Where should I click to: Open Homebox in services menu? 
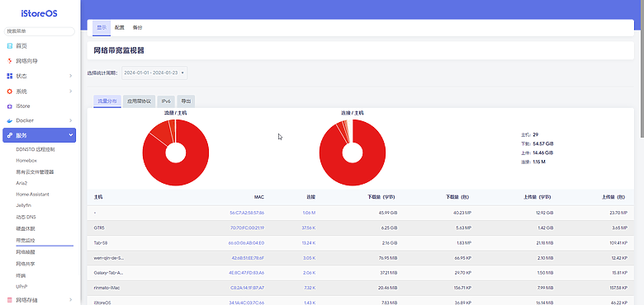[x=26, y=161]
